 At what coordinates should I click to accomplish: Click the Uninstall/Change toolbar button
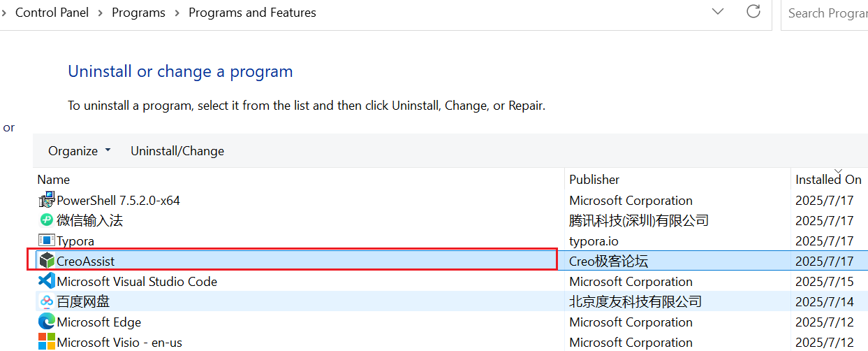(177, 151)
